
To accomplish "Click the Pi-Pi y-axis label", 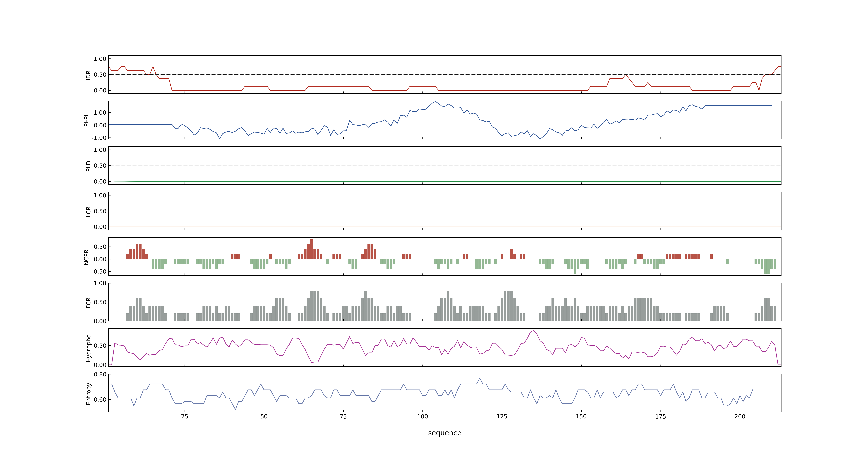I will click(86, 120).
